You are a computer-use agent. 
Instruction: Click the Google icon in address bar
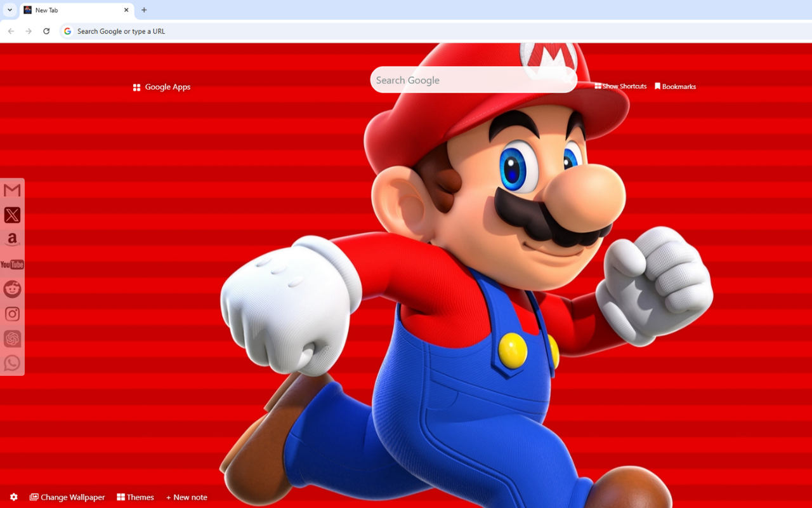68,31
